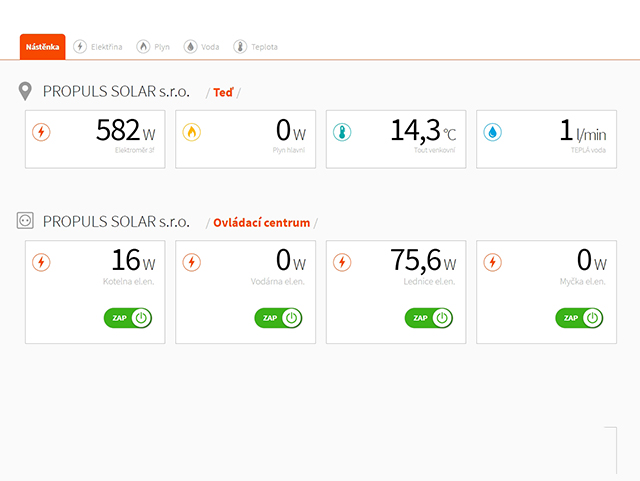This screenshot has width=640, height=481.
Task: Click the lightning icon in Kotelna el.en. card
Action: click(41, 262)
